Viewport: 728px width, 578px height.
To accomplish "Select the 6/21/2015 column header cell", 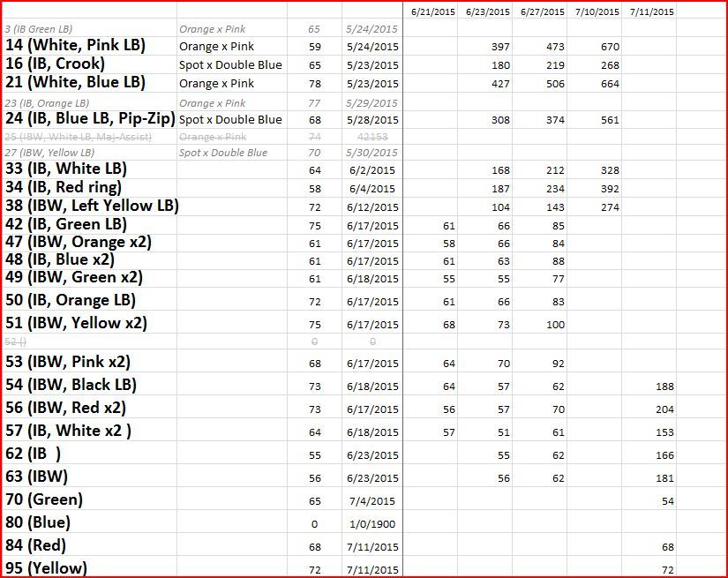I will click(x=429, y=12).
